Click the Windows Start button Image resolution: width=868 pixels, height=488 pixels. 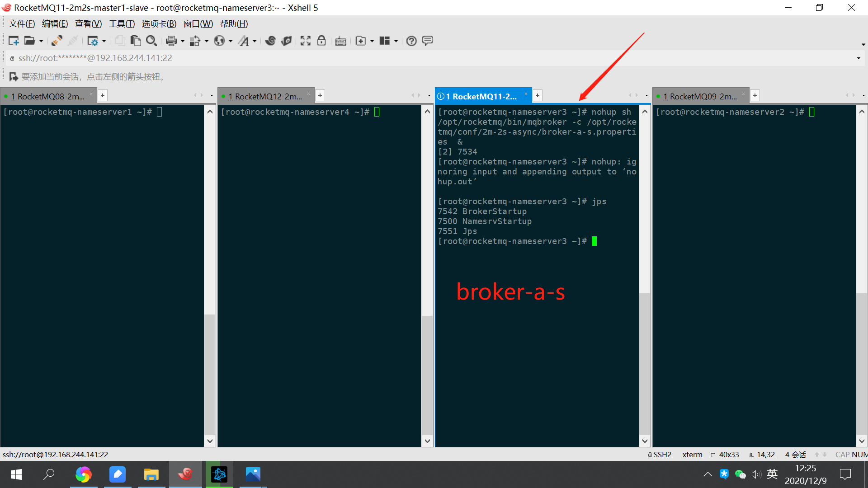point(16,474)
